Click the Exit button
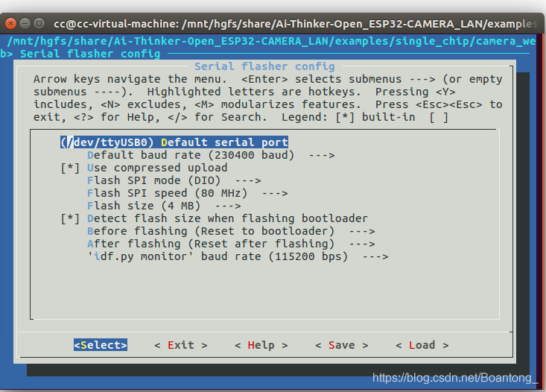The image size is (546, 392). pyautogui.click(x=181, y=345)
